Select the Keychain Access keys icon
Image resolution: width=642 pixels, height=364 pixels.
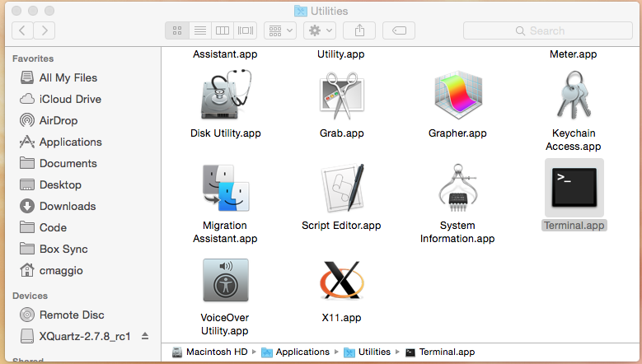click(574, 95)
